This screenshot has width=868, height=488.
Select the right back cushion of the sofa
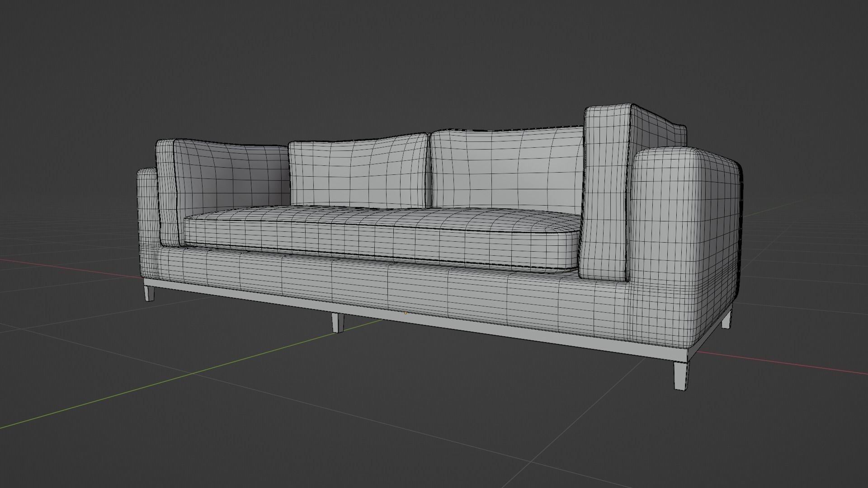click(x=506, y=168)
